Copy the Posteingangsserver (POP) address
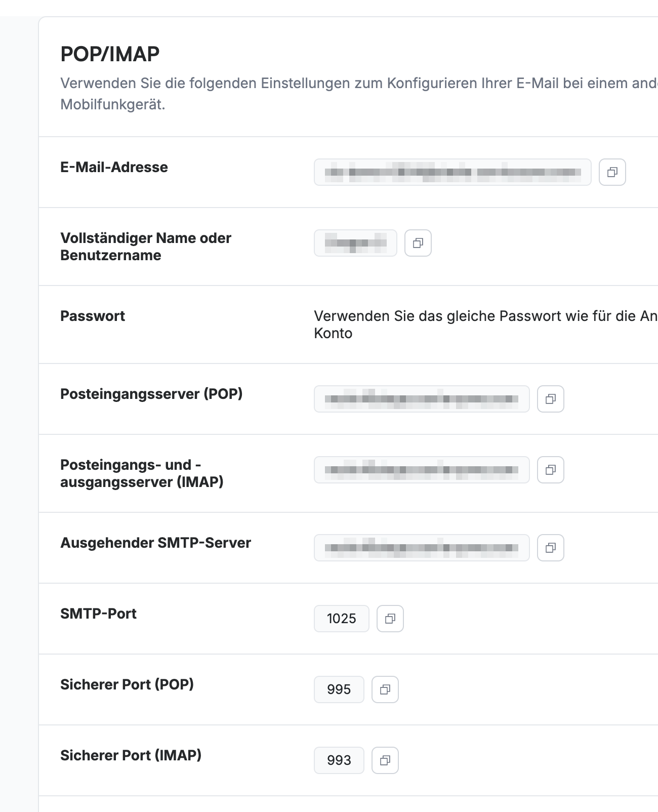 point(551,399)
